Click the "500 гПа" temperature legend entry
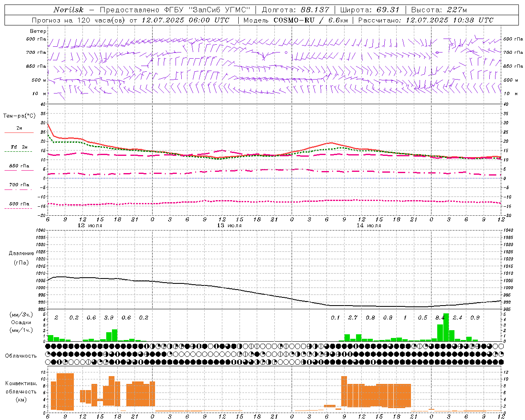Viewport: 525px width, 420px height. click(x=19, y=204)
